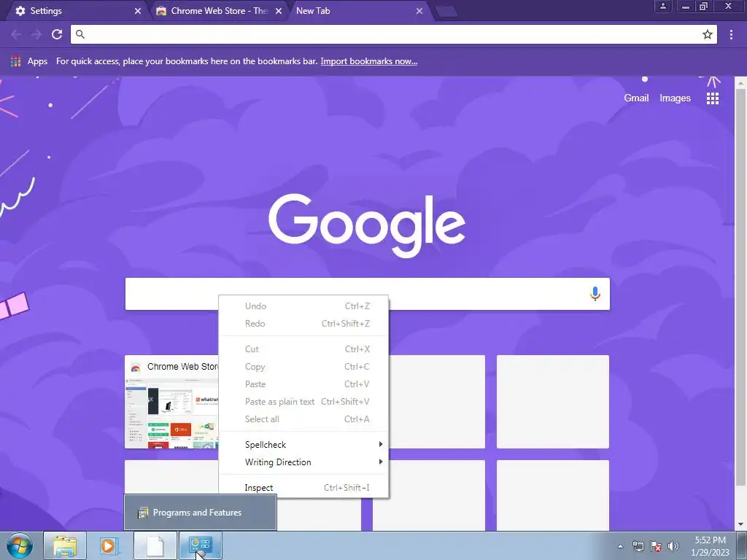Open the Google apps grid
This screenshot has height=560, width=747.
point(713,98)
